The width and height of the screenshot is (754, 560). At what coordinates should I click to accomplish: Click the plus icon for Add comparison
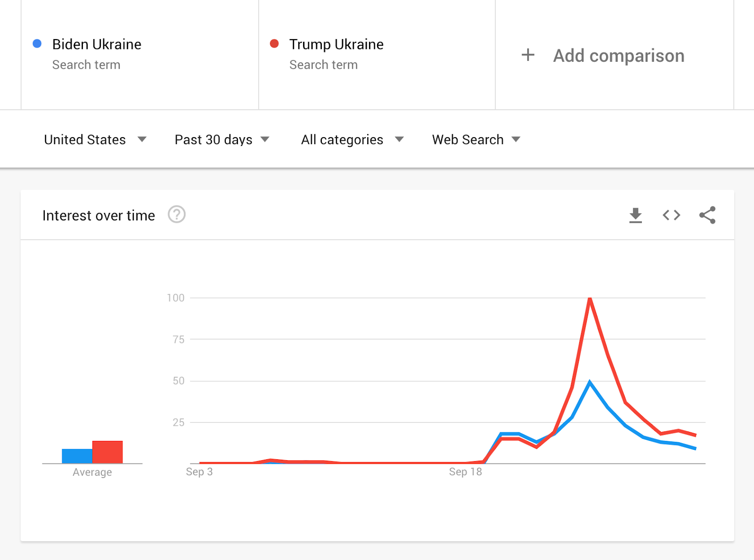click(528, 55)
